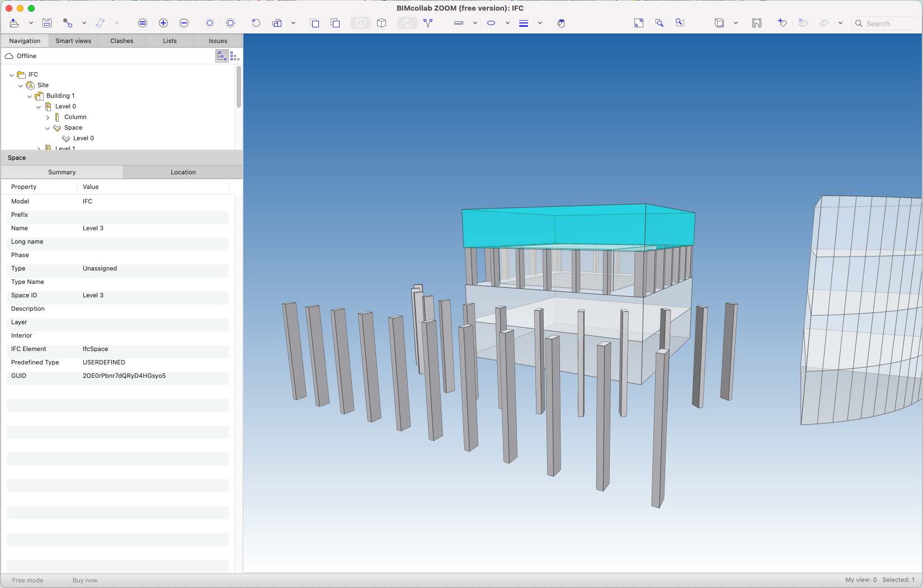Switch to the Location tab
This screenshot has height=588, width=923.
(183, 172)
